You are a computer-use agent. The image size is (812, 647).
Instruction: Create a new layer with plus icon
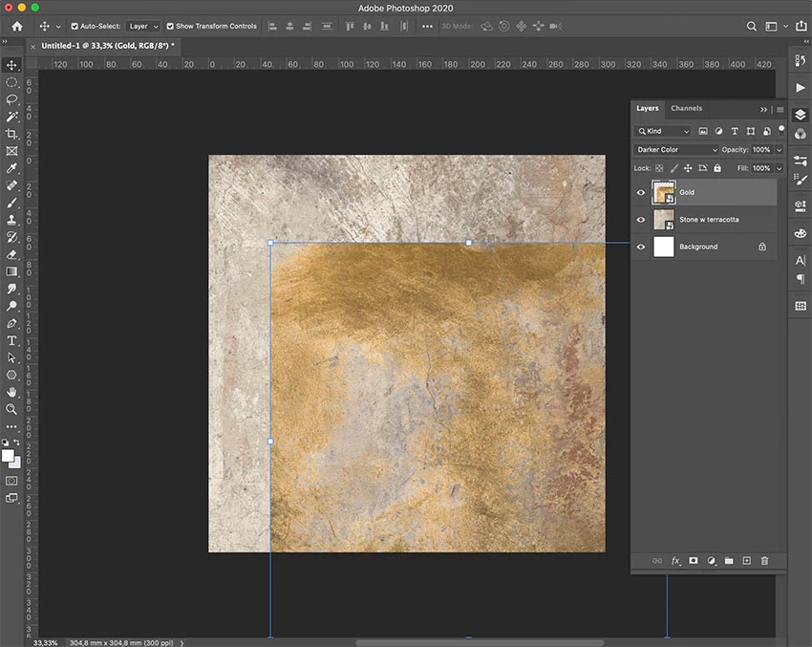(x=747, y=561)
